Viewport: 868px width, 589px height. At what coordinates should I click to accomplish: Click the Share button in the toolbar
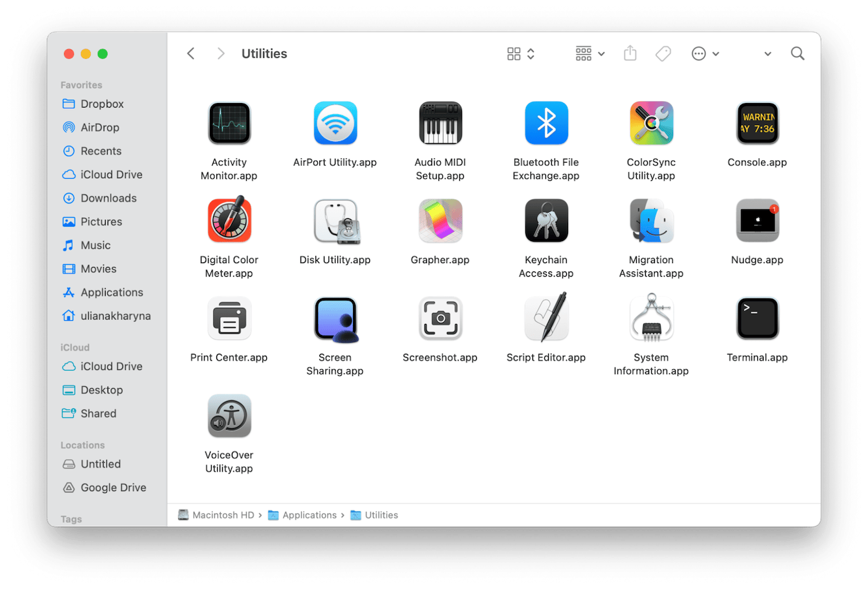[630, 53]
